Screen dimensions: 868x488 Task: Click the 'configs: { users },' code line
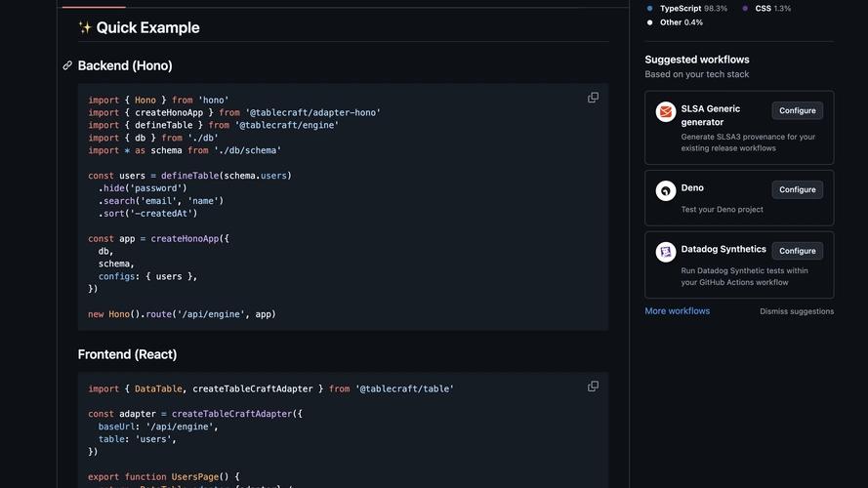[147, 276]
